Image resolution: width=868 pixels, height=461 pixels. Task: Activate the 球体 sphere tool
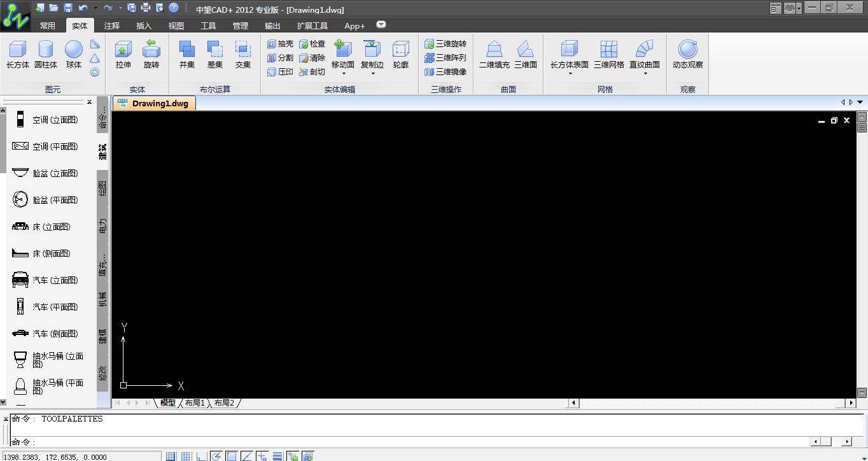click(x=73, y=55)
